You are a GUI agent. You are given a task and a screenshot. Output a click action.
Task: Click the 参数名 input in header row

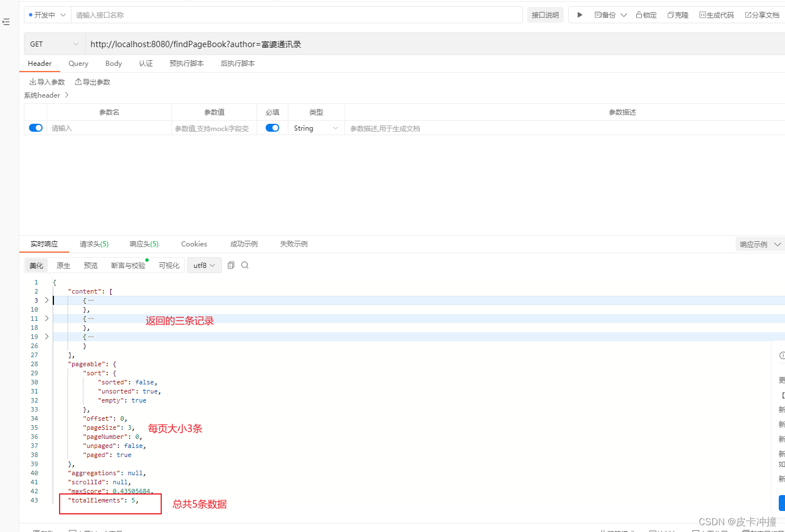click(109, 128)
